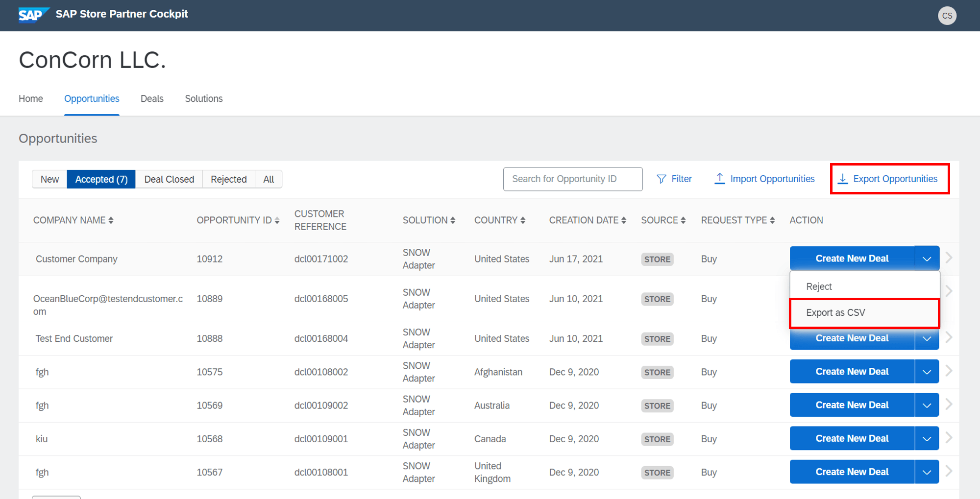This screenshot has height=499, width=980.
Task: Click customer reference dcl00109001
Action: (321, 439)
